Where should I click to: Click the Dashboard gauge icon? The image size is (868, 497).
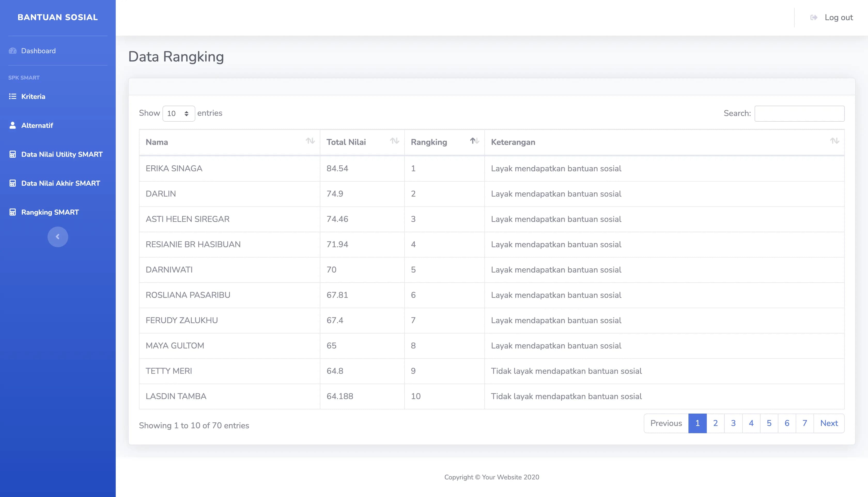point(13,51)
